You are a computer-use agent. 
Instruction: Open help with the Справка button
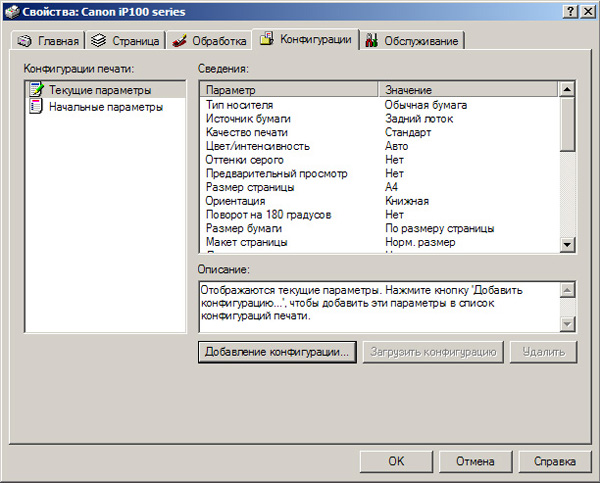click(555, 461)
